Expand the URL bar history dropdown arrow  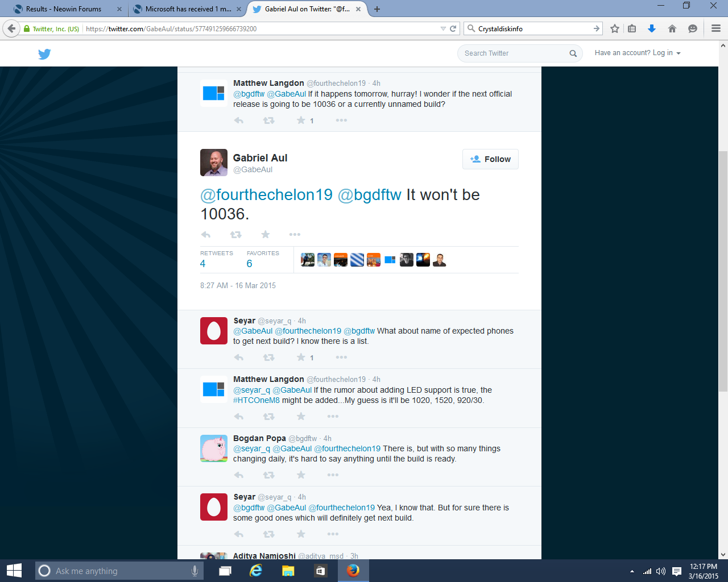coord(443,28)
